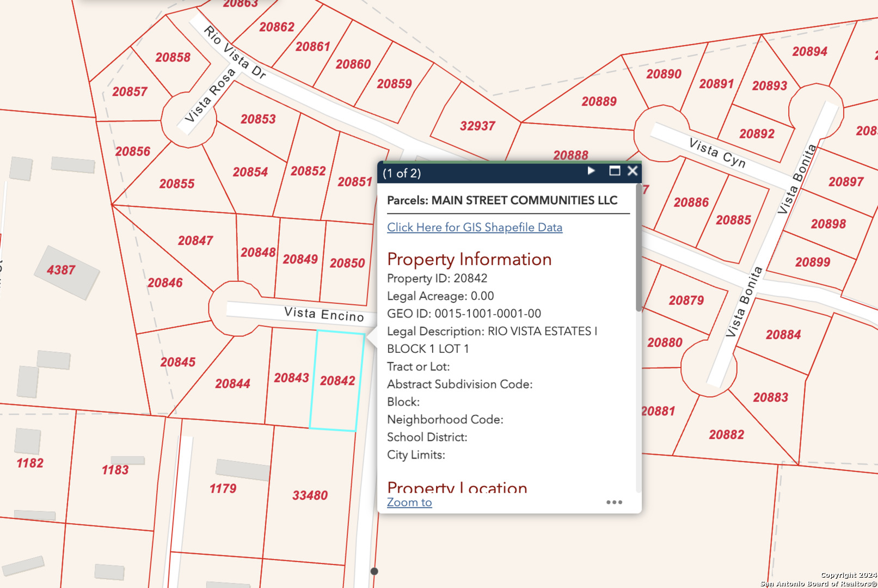Click the Vista Encino street label
This screenshot has height=588, width=878.
[324, 314]
